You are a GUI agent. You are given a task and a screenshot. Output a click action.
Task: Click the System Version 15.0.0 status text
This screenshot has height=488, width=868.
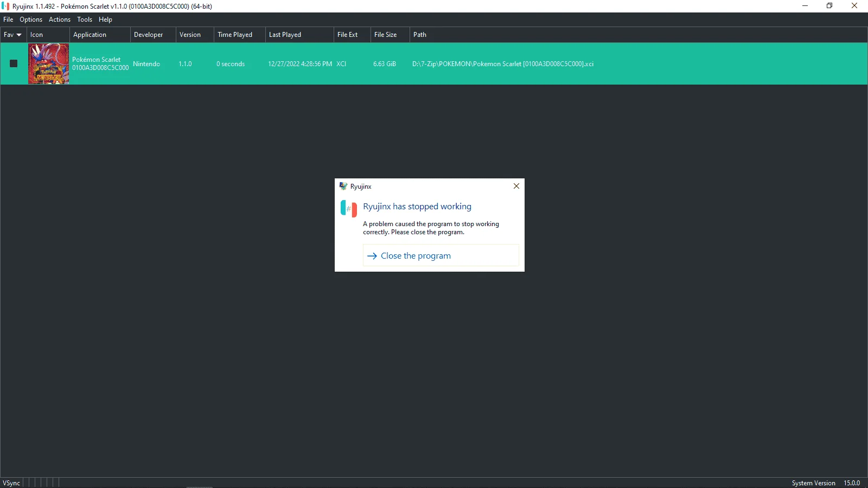[x=826, y=483]
